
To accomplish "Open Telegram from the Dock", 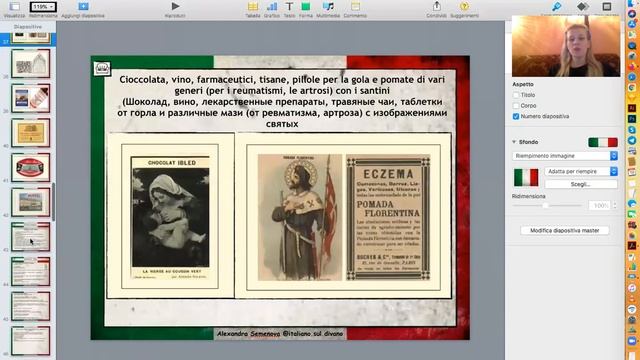I will point(632,140).
